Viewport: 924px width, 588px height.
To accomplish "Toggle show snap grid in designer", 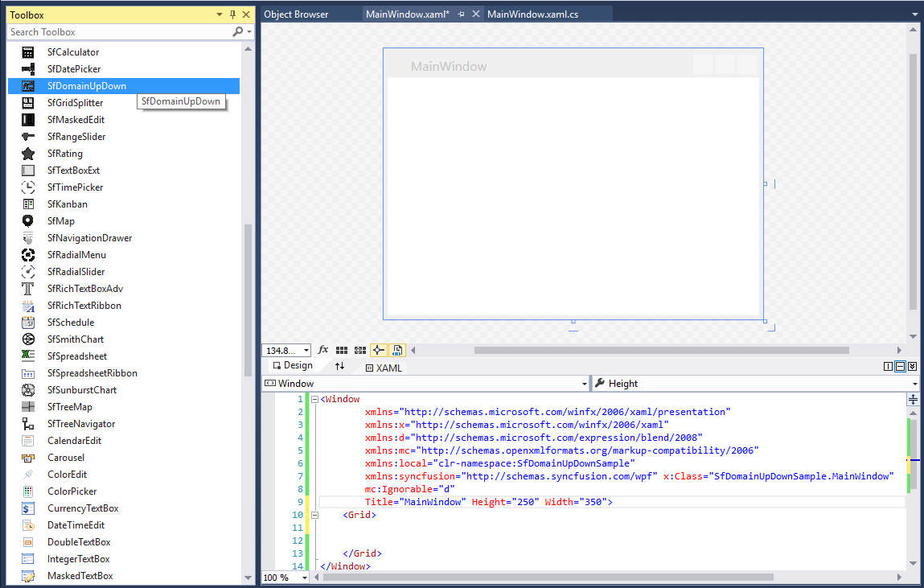I will click(342, 350).
